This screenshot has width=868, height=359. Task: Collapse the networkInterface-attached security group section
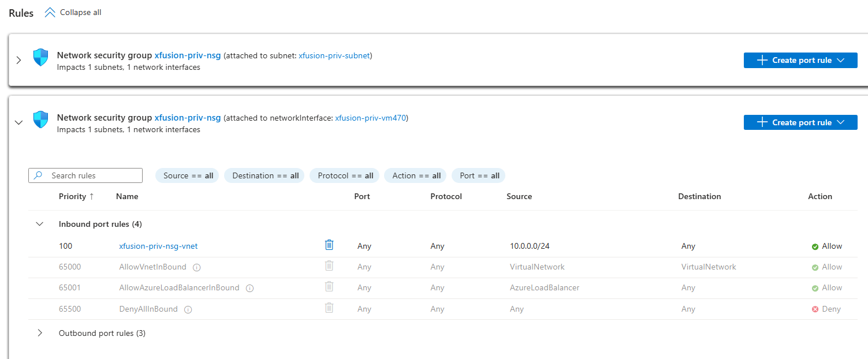(18, 122)
